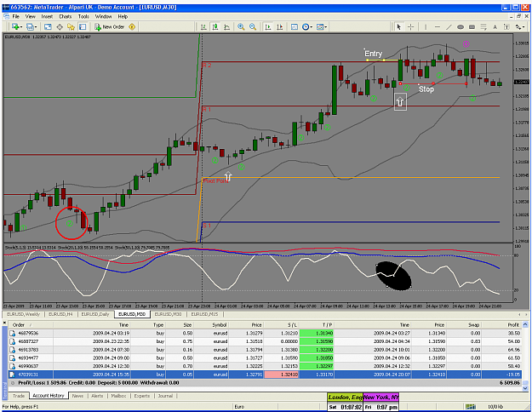Sort by the Symbol column header
The height and width of the screenshot is (412, 532).
212,325
